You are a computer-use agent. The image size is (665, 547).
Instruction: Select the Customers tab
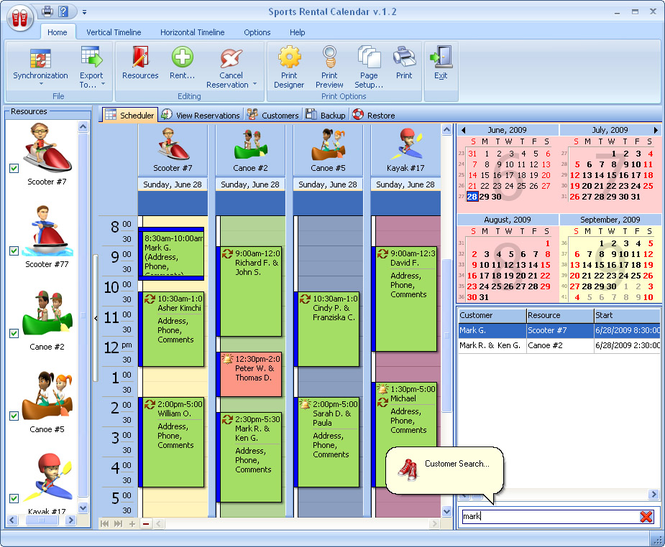(274, 115)
